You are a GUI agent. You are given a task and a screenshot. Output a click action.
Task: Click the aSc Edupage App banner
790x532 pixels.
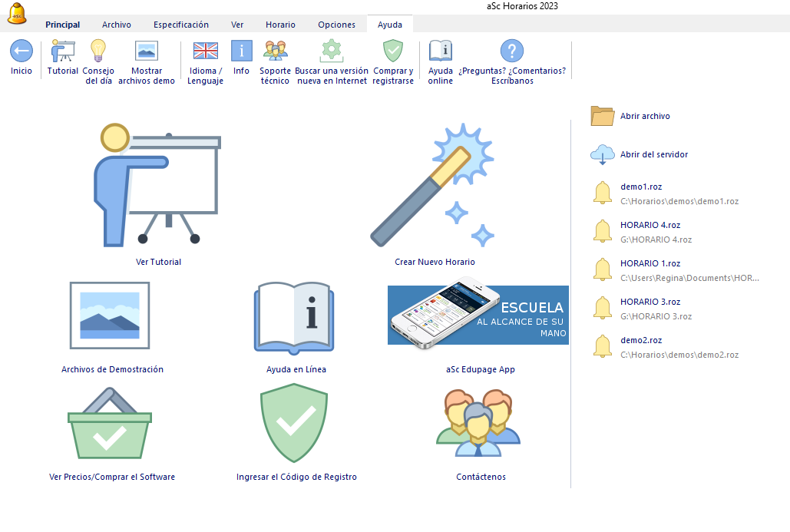[478, 313]
